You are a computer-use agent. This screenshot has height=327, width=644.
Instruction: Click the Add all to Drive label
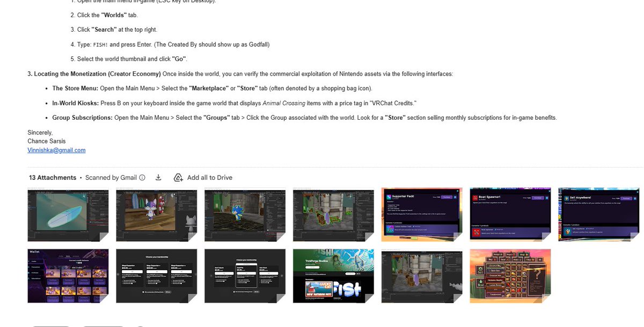click(x=210, y=178)
